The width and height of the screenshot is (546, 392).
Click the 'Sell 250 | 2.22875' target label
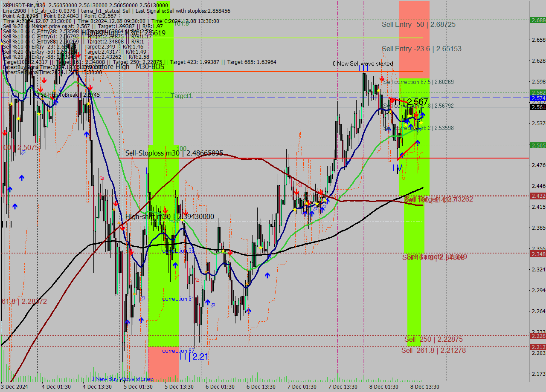tap(433, 340)
